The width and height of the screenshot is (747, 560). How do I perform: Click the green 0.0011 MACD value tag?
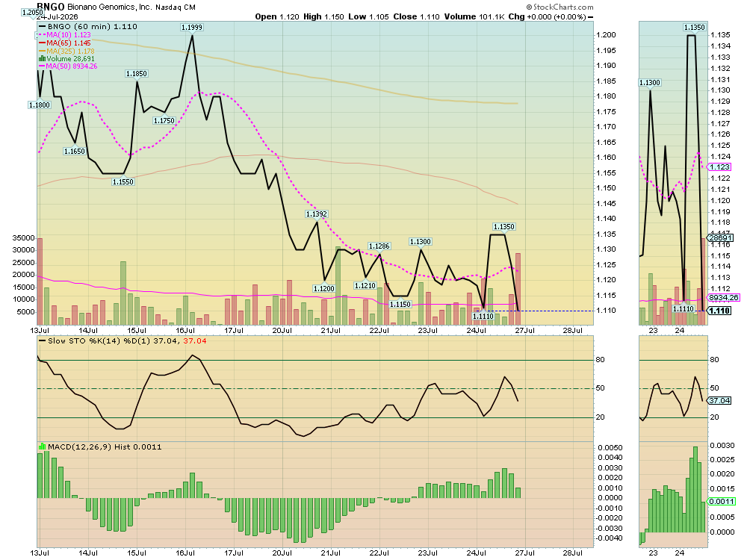coord(722,502)
